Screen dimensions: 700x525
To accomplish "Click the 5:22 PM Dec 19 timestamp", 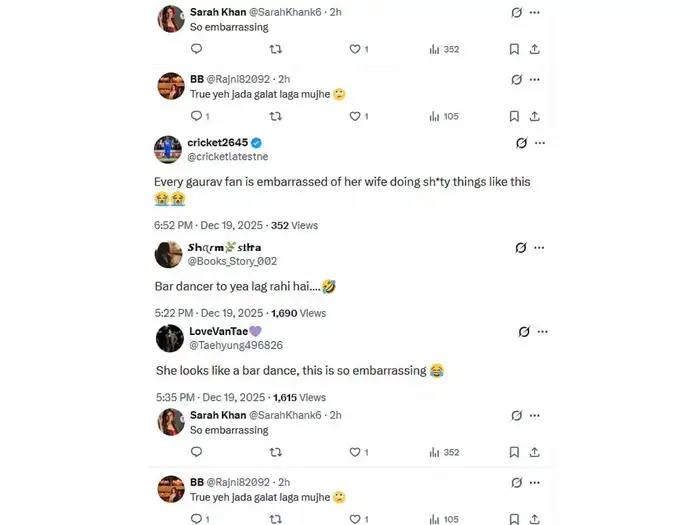I will [x=208, y=313].
